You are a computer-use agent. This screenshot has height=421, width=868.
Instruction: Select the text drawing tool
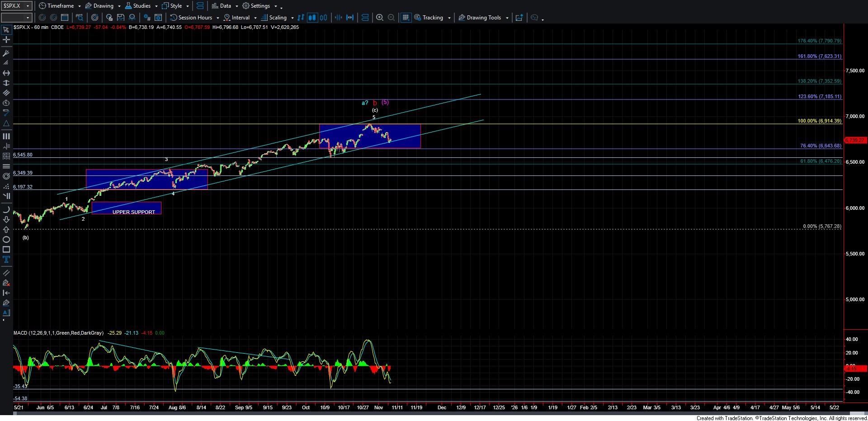click(x=6, y=260)
